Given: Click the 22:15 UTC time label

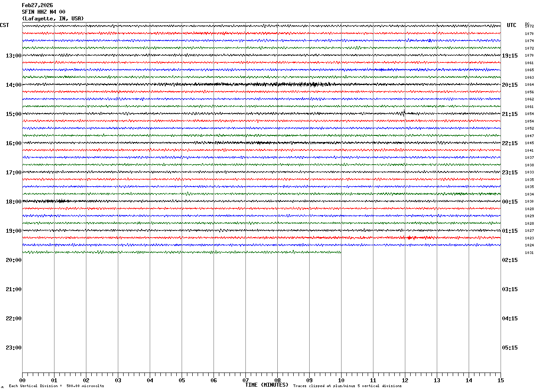Looking at the screenshot, I should [510, 143].
